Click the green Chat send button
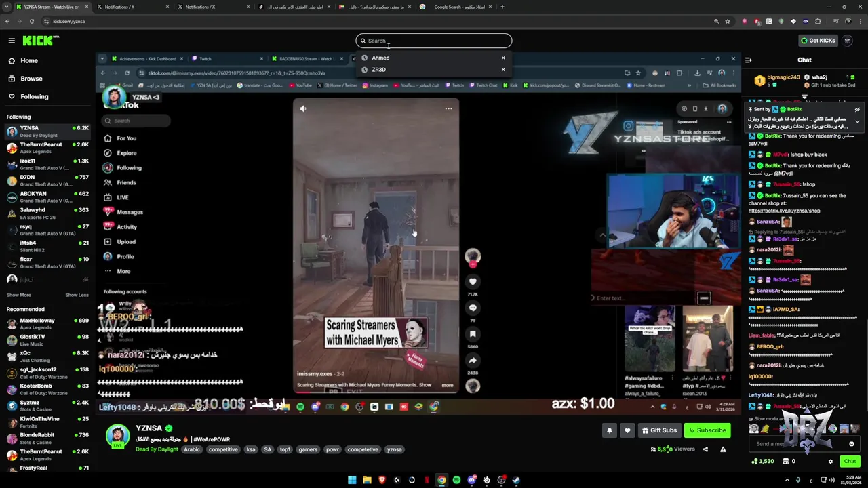 (850, 461)
